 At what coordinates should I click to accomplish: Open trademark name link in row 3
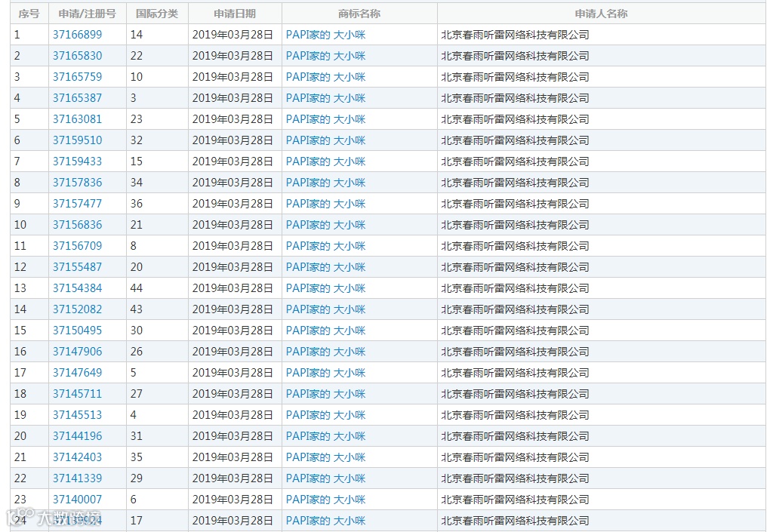(325, 77)
